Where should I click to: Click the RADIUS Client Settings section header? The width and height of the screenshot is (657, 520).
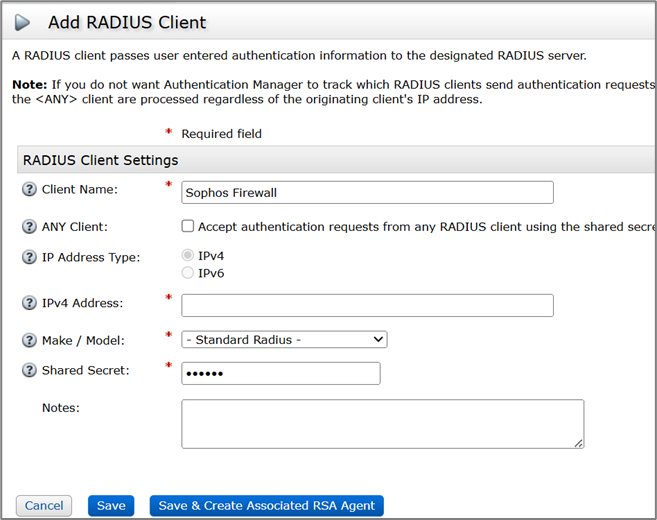click(x=100, y=160)
